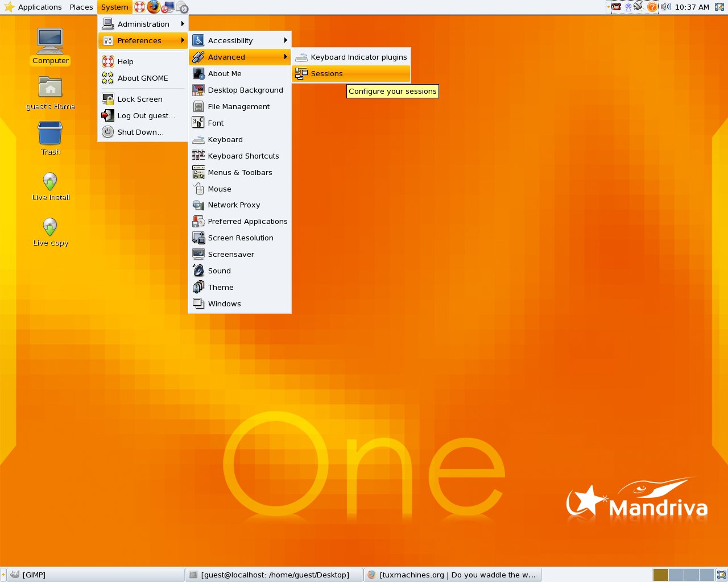Choose Lock Screen from System menu

(x=143, y=99)
